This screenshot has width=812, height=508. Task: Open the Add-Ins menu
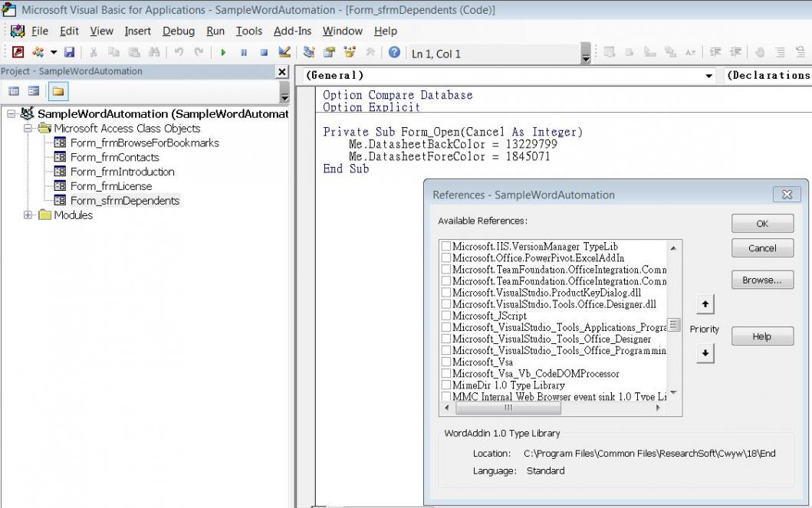(293, 31)
